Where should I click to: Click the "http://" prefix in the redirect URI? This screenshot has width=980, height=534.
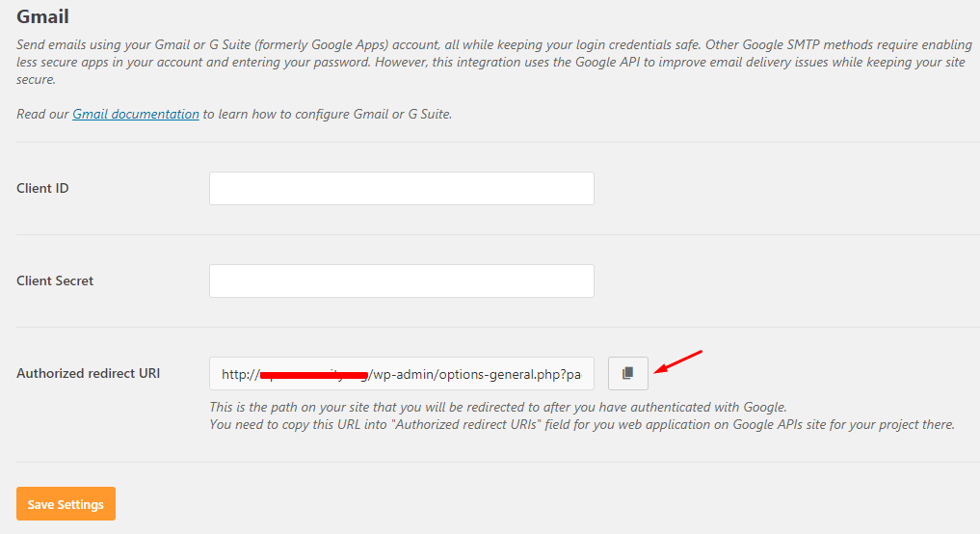pyautogui.click(x=240, y=374)
